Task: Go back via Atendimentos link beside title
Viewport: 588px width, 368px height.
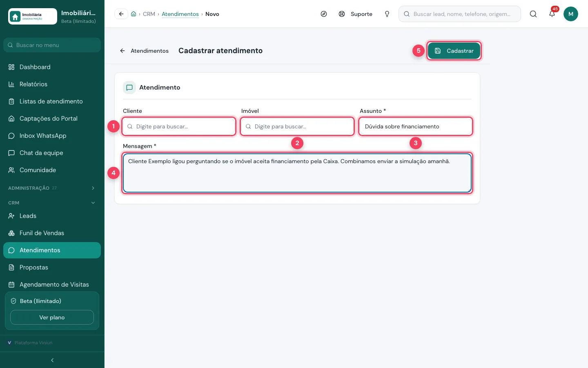Action: pyautogui.click(x=144, y=51)
